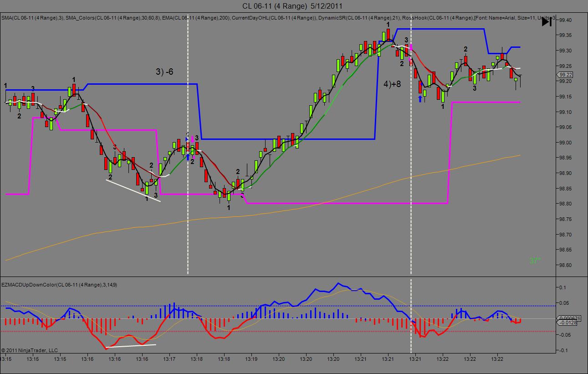588x374 pixels.
Task: Select the "3) -6" trade annotation
Action: coord(164,72)
